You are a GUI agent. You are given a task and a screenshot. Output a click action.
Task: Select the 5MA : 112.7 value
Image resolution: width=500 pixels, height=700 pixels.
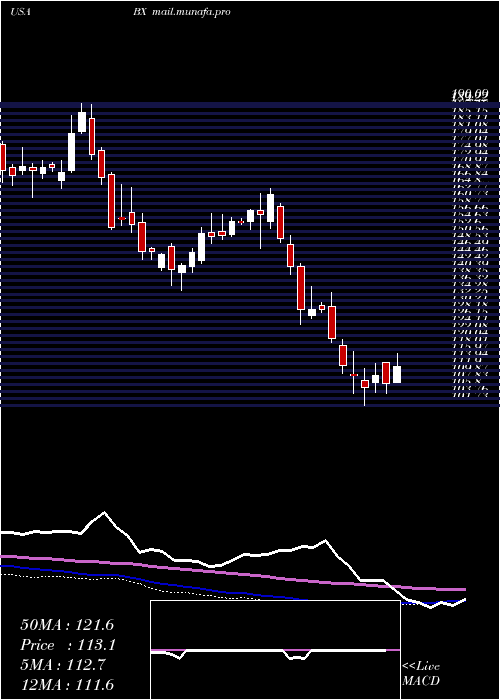point(62,665)
